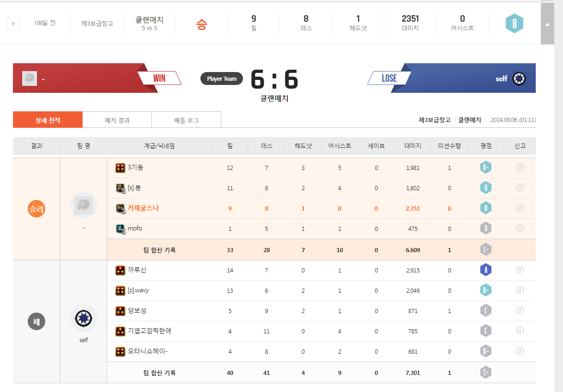The height and width of the screenshot is (392, 563).
Task: Select the 상세 전적 tab
Action: click(x=48, y=120)
